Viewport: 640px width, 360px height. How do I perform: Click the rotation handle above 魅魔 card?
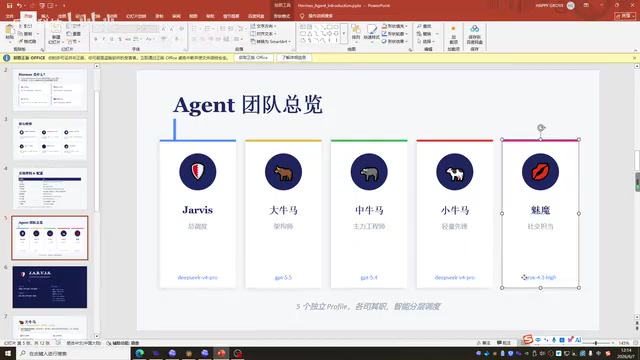(x=541, y=128)
